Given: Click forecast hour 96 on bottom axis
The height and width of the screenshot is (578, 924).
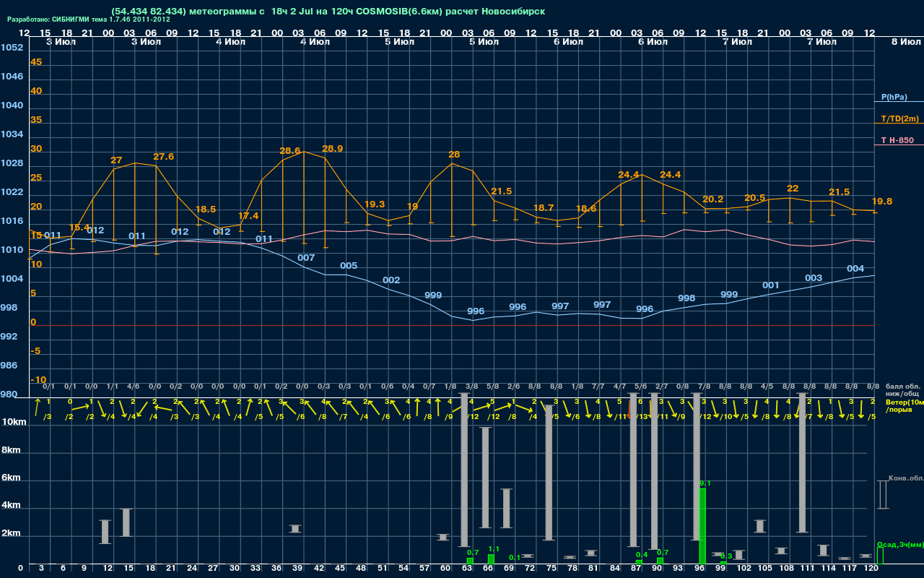Looking at the screenshot, I should point(699,569).
